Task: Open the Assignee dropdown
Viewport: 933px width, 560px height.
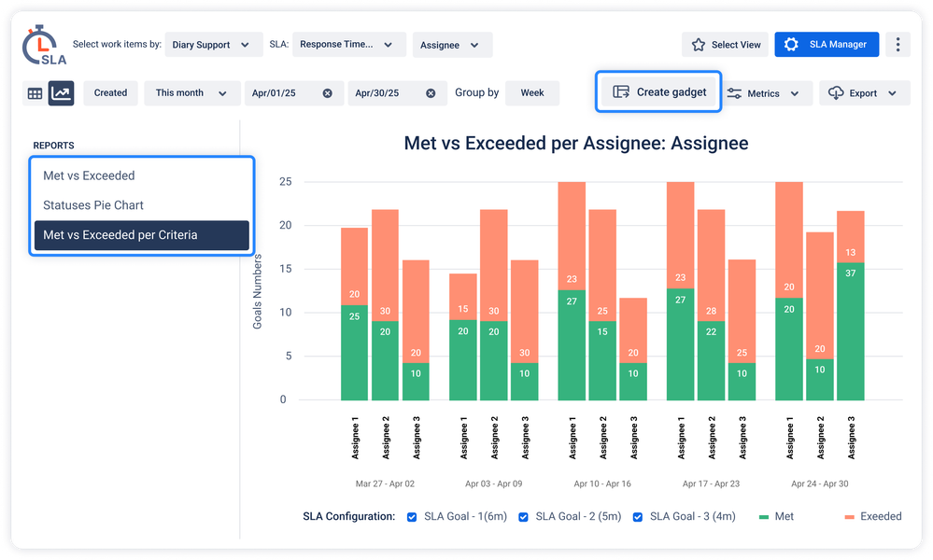Action: tap(452, 45)
